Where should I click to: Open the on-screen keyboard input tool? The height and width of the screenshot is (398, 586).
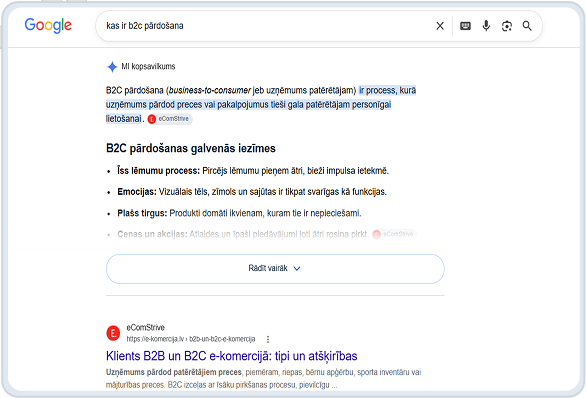[x=465, y=26]
